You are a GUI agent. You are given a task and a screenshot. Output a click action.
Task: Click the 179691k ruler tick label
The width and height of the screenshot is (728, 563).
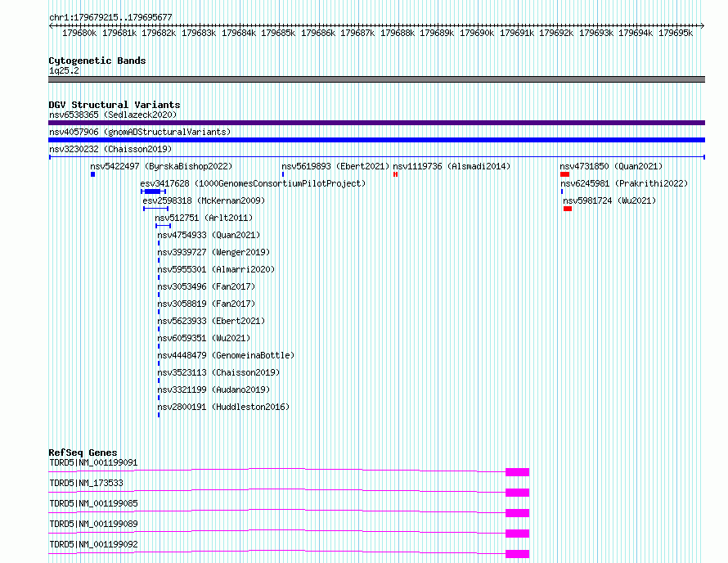pyautogui.click(x=517, y=33)
